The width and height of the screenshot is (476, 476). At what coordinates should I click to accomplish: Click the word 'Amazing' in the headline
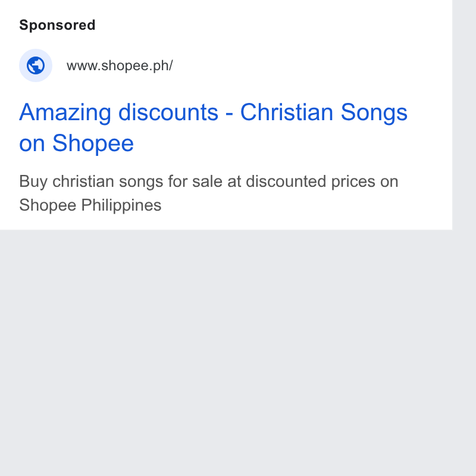point(65,113)
